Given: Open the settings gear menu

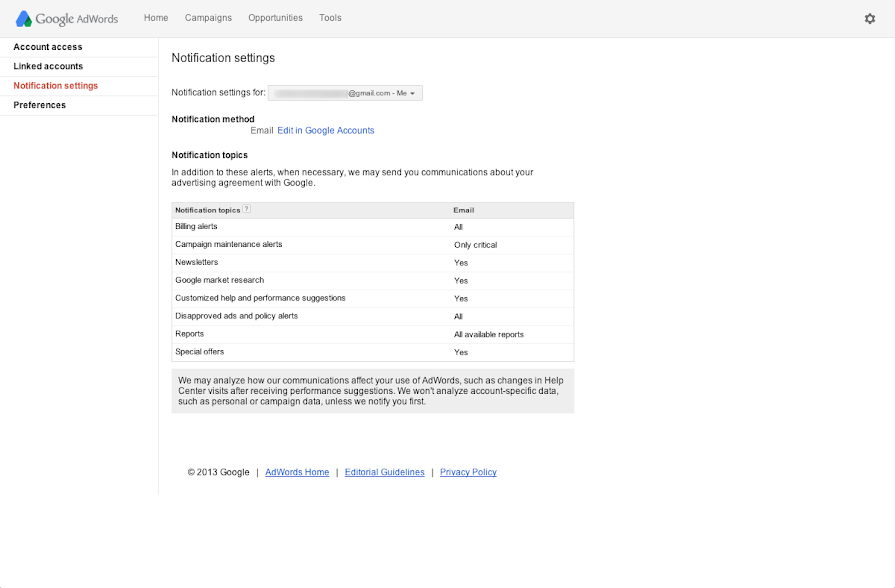Looking at the screenshot, I should point(869,18).
